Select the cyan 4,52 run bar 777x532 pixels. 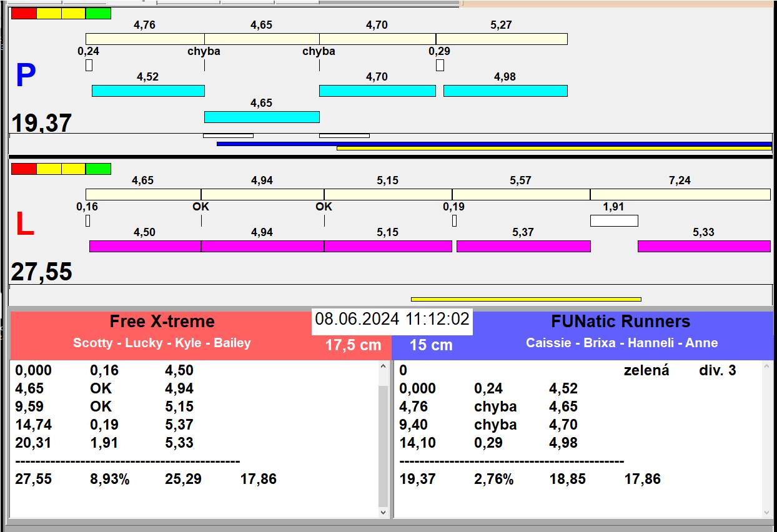148,91
